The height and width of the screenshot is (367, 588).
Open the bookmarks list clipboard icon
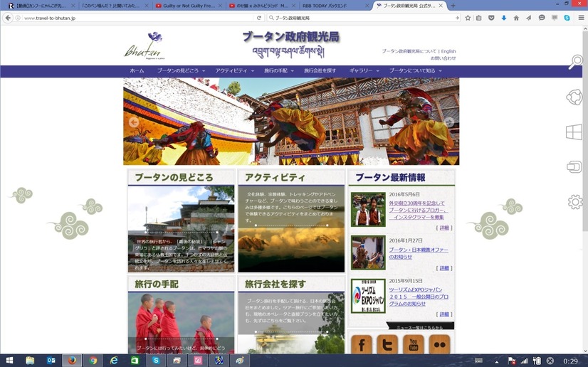point(479,18)
